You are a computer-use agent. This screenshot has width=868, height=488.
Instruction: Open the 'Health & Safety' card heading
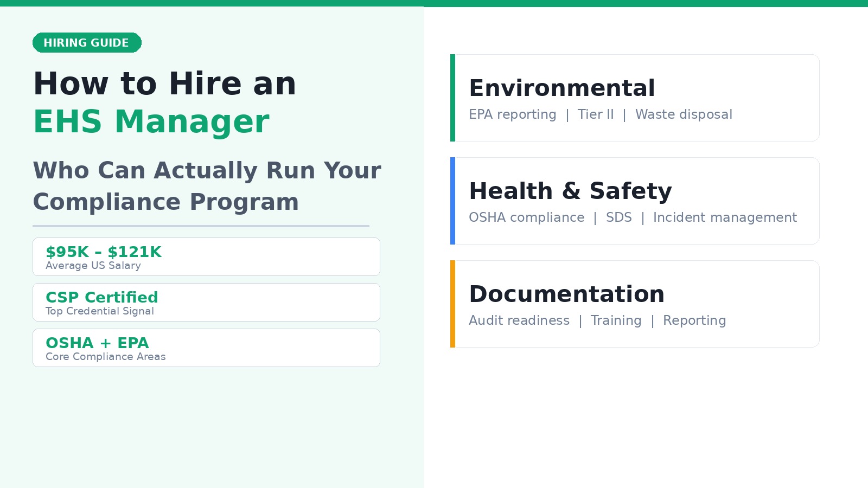(x=571, y=191)
